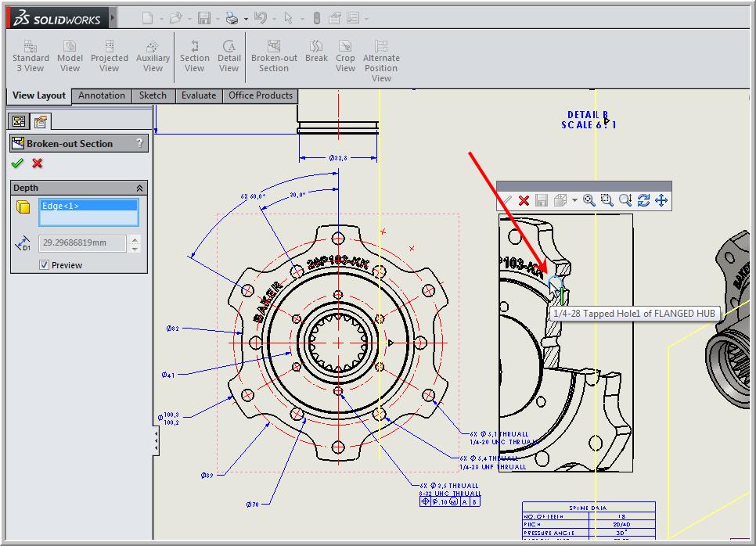
Task: Switch to the Annotation tab
Action: [x=101, y=95]
